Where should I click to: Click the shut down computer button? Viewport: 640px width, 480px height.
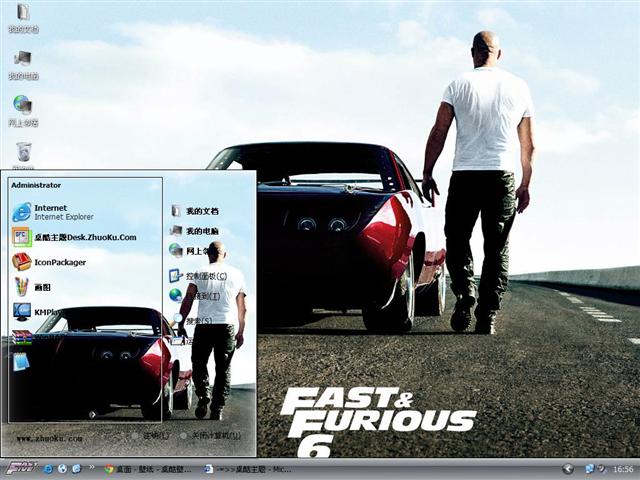tap(211, 436)
